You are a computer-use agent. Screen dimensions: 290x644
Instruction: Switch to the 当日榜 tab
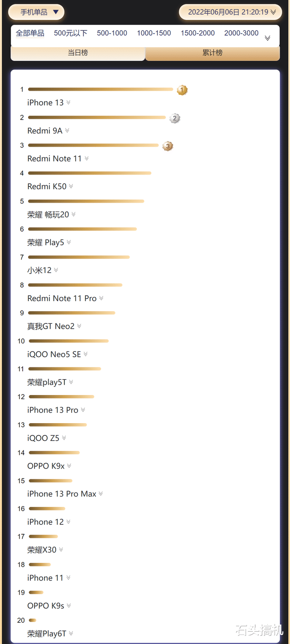coord(78,53)
